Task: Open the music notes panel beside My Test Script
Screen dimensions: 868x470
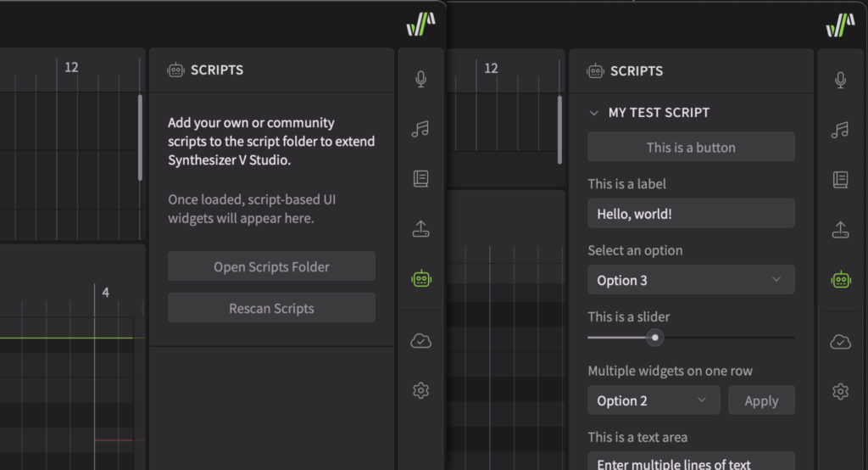Action: (x=840, y=130)
